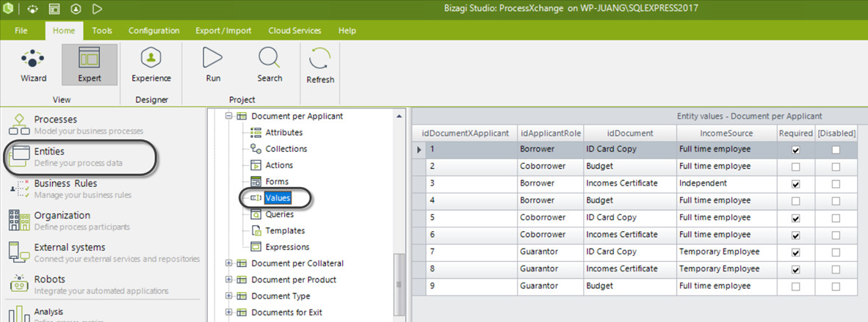This screenshot has width=868, height=322.
Task: Select Templates node in entity tree
Action: 284,231
